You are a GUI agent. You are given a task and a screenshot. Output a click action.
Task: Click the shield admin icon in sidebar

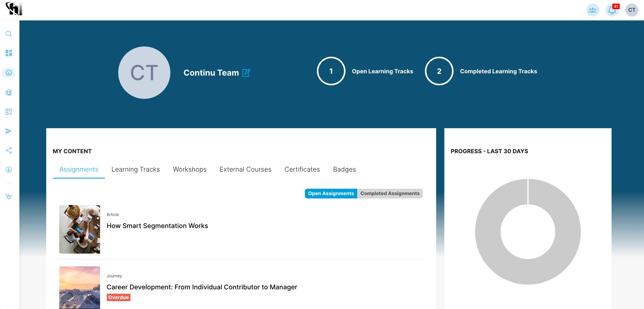coord(9,170)
